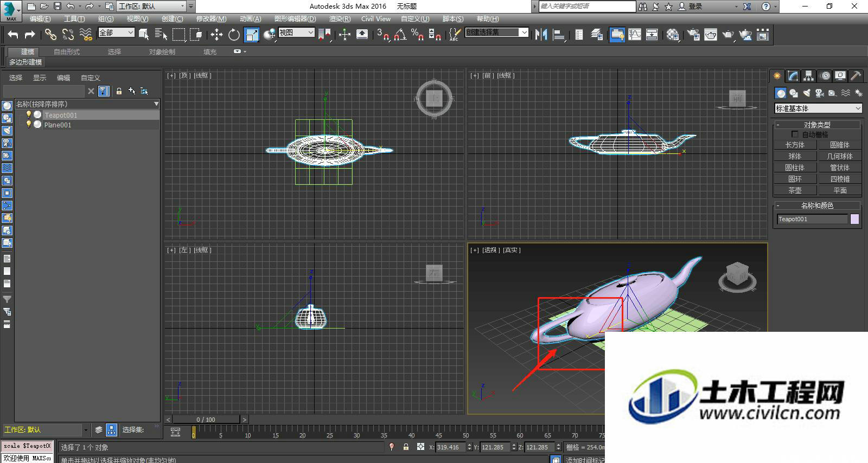Open the Utilities hammer panel tab

856,76
